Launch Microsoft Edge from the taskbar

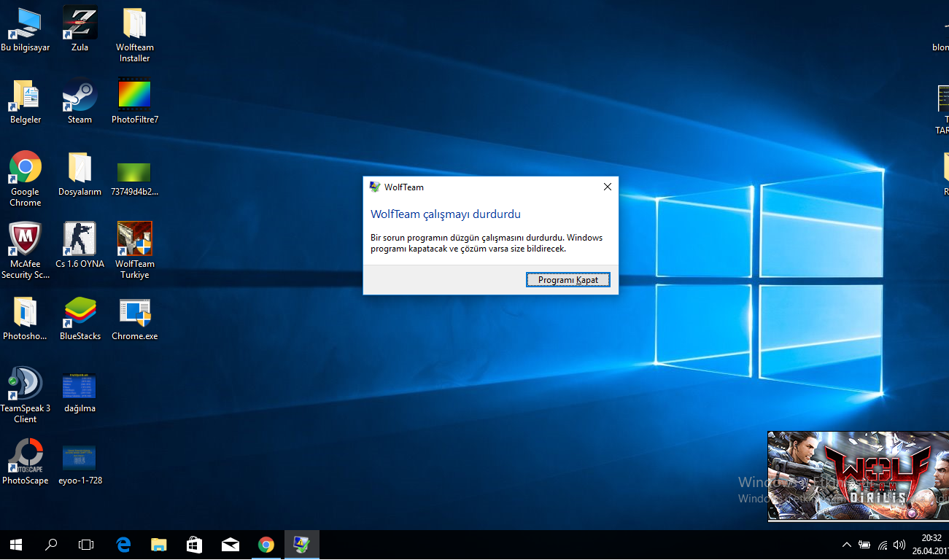click(123, 545)
